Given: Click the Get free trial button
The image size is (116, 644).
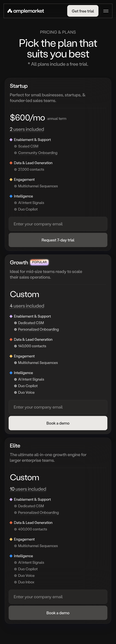Looking at the screenshot, I should point(83,11).
